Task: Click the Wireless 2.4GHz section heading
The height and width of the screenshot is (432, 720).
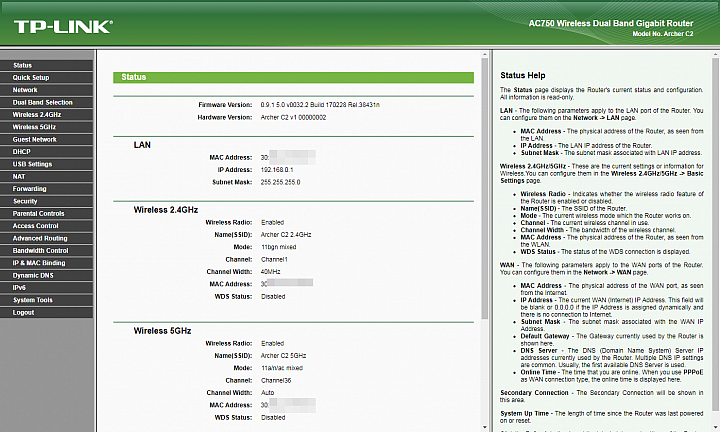Action: click(166, 210)
